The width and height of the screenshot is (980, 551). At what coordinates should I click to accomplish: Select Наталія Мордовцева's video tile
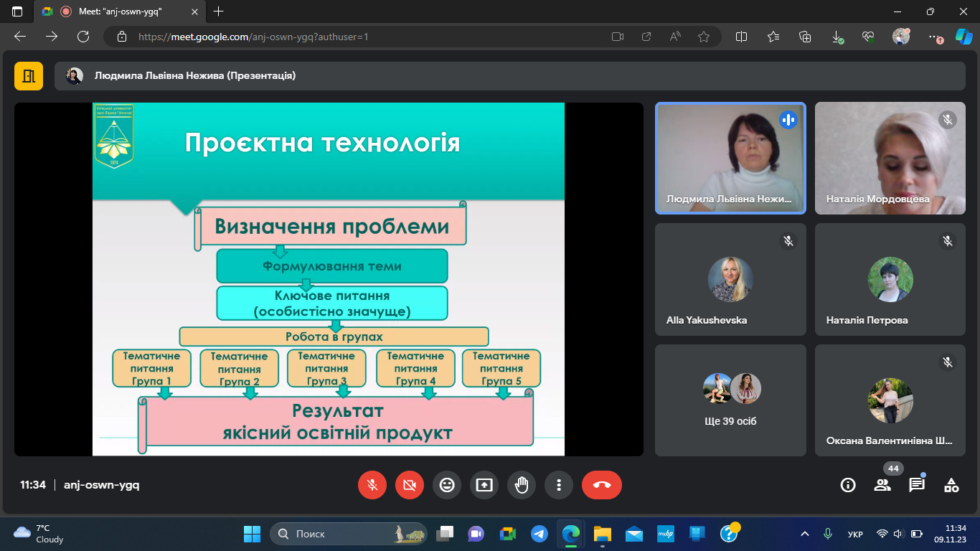(x=890, y=158)
